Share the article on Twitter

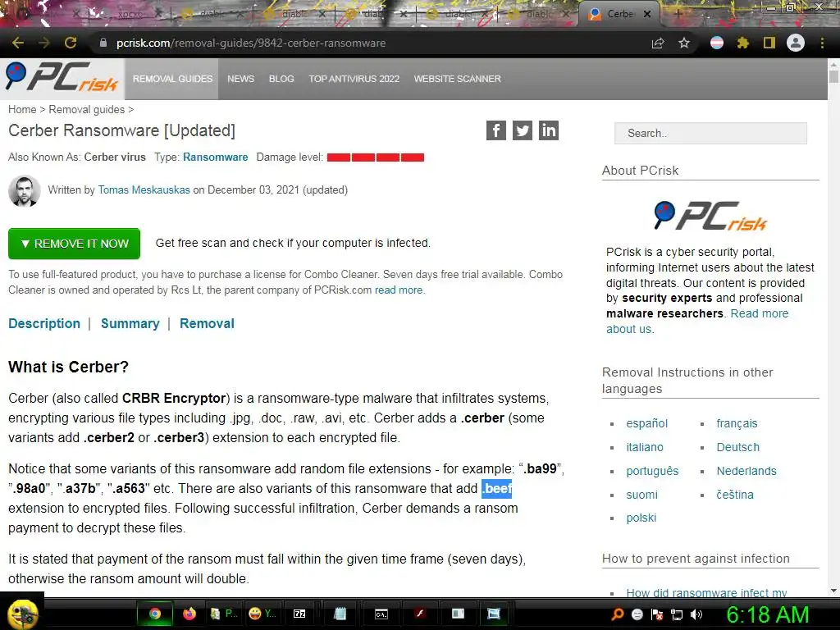point(523,130)
